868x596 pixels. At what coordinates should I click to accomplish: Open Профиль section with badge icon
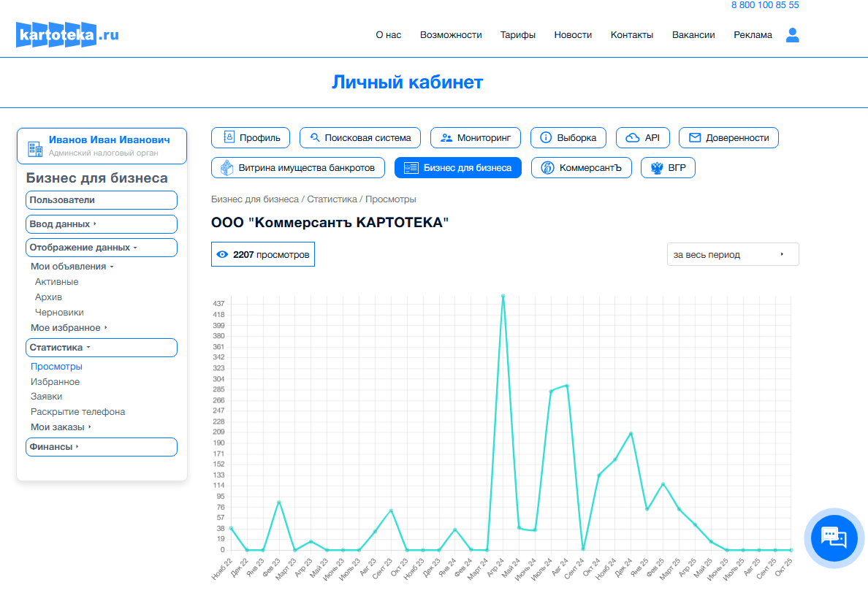coord(251,137)
